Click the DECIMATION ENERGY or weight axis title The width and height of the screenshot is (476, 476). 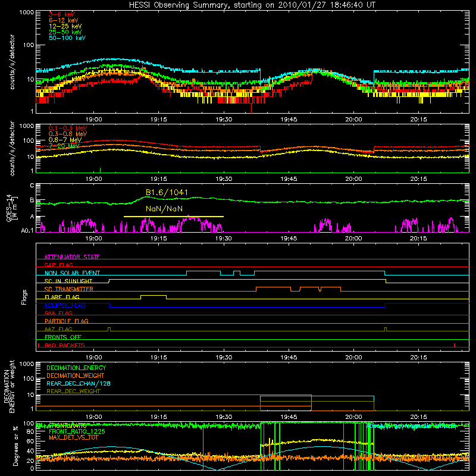[9, 386]
